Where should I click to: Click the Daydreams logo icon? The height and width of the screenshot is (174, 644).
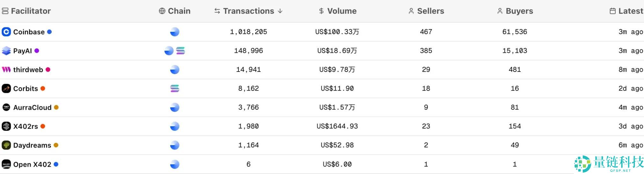pos(6,145)
